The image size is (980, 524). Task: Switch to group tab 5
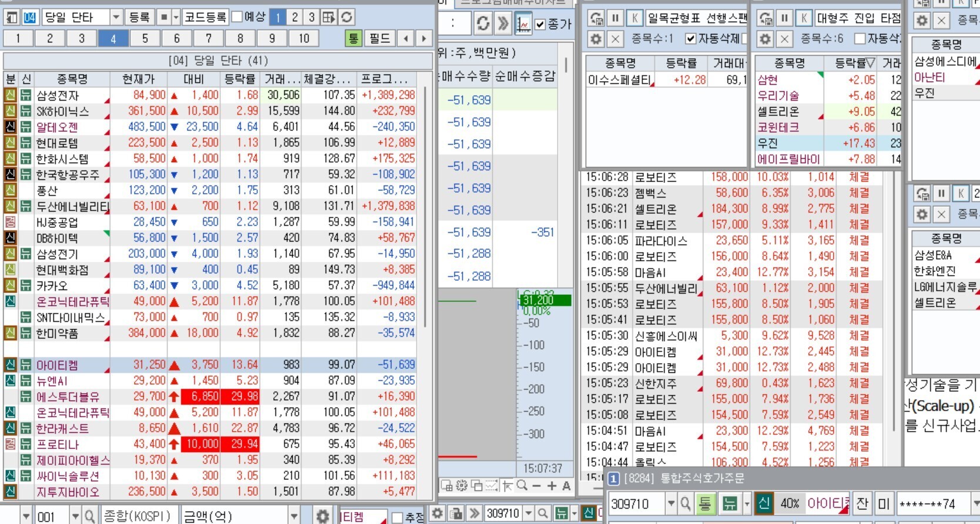(145, 39)
